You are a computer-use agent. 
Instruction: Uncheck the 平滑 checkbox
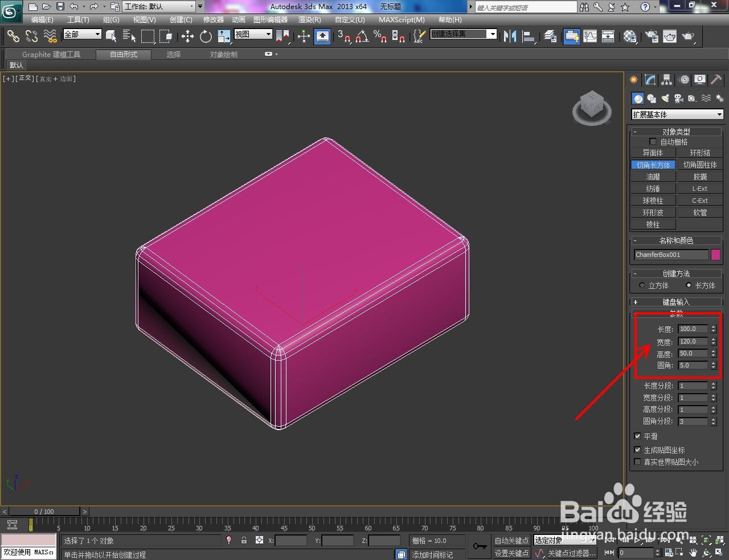point(638,436)
